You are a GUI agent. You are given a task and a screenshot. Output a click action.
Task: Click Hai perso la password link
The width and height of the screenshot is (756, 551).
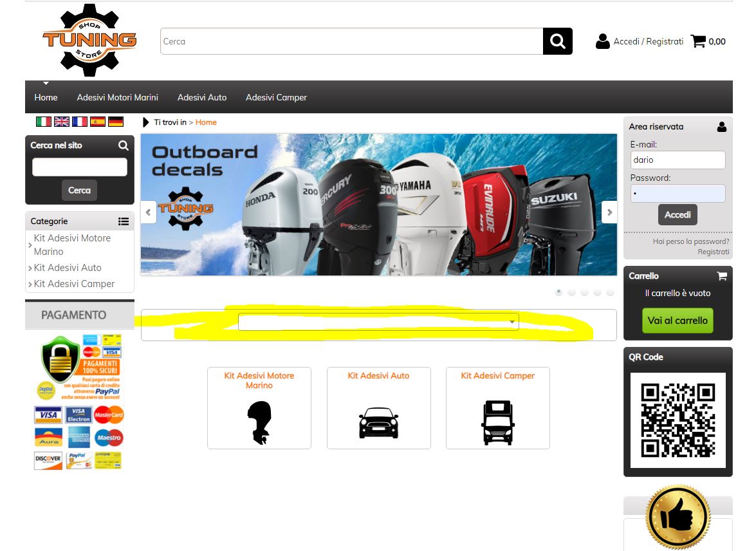[x=691, y=241]
